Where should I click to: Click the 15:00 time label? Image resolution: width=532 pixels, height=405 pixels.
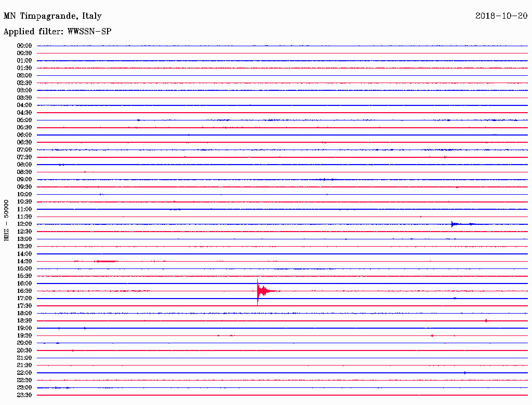tap(24, 268)
